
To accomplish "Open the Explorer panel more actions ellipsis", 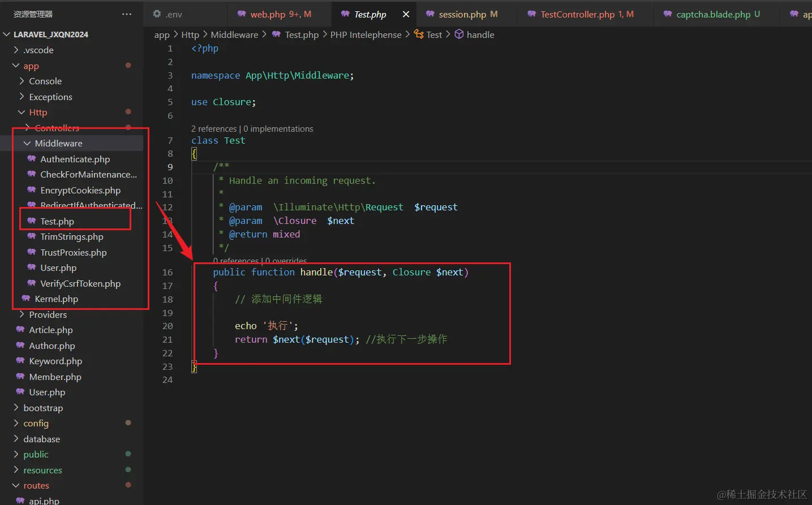I will click(x=127, y=14).
